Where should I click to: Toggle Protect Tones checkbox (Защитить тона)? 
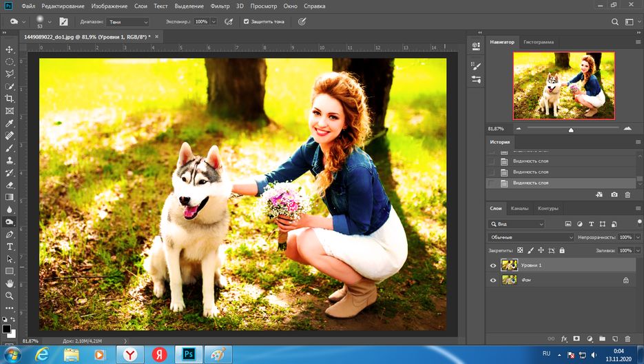[x=247, y=21]
